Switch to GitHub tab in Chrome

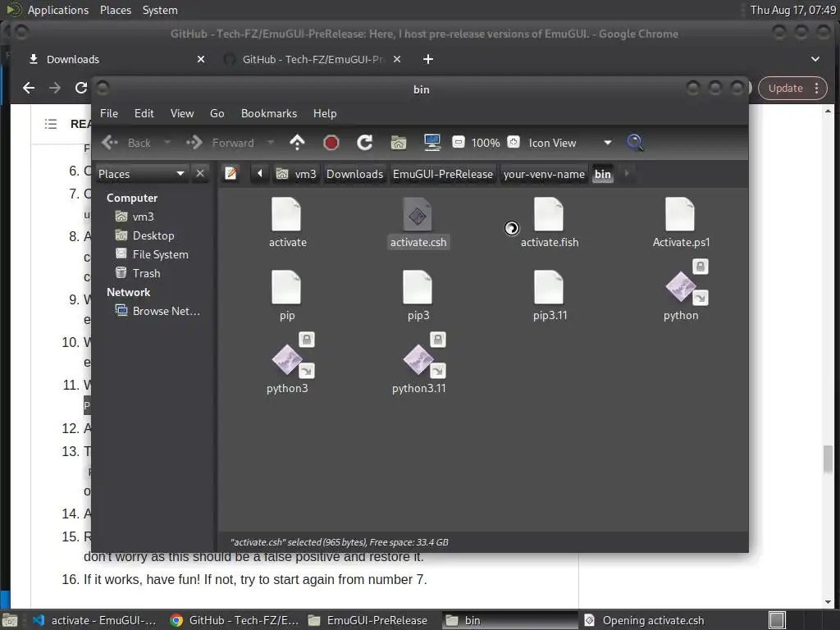tap(313, 59)
